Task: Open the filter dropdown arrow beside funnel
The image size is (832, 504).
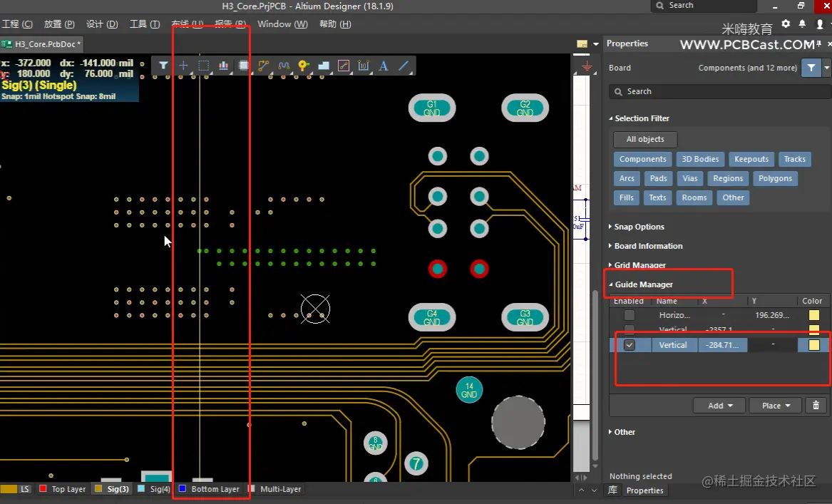Action: (826, 68)
